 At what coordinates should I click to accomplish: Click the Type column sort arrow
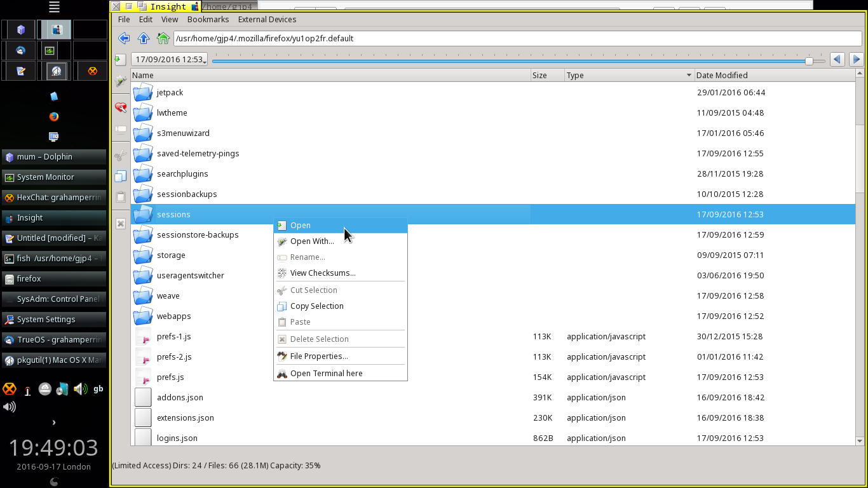(689, 75)
